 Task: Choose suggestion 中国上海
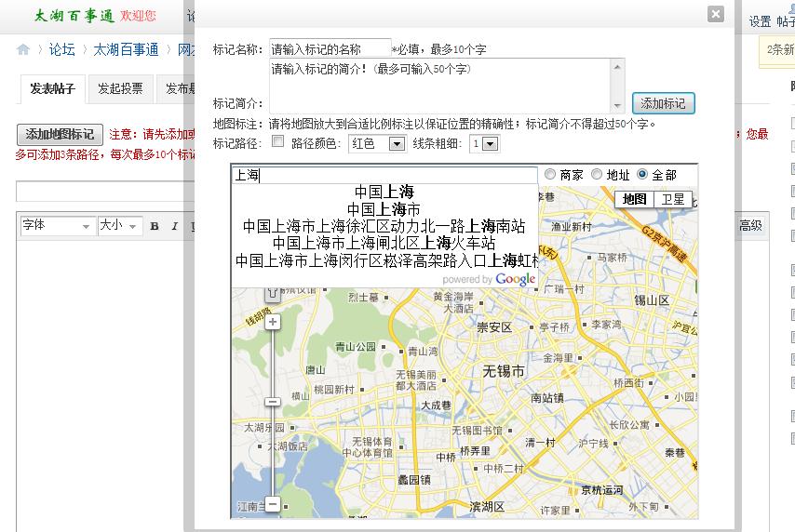click(384, 192)
